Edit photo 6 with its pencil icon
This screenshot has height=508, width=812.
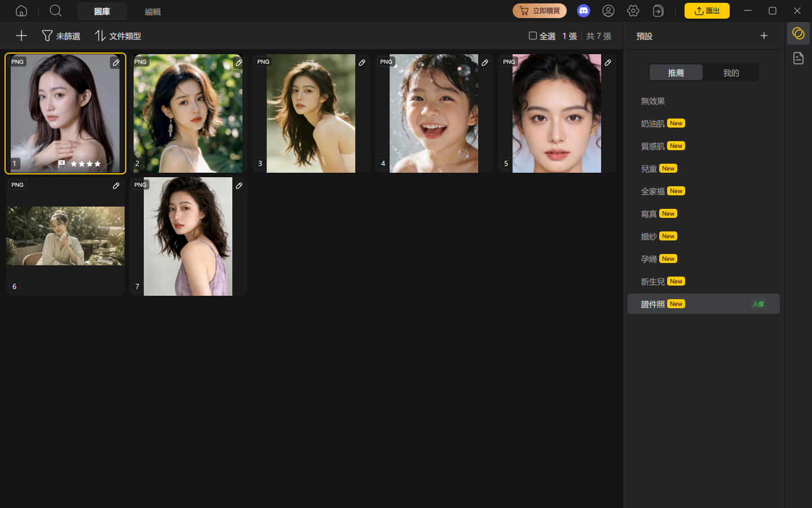[116, 186]
